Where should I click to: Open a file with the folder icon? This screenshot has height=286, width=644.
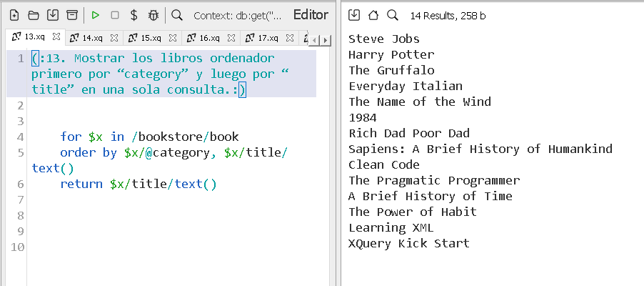tap(33, 15)
